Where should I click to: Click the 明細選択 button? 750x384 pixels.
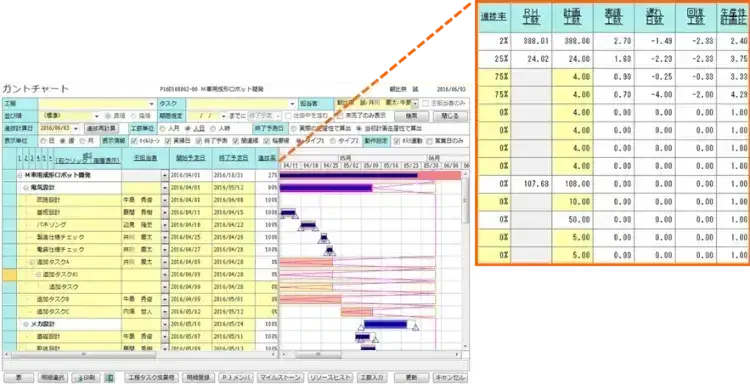(x=53, y=377)
